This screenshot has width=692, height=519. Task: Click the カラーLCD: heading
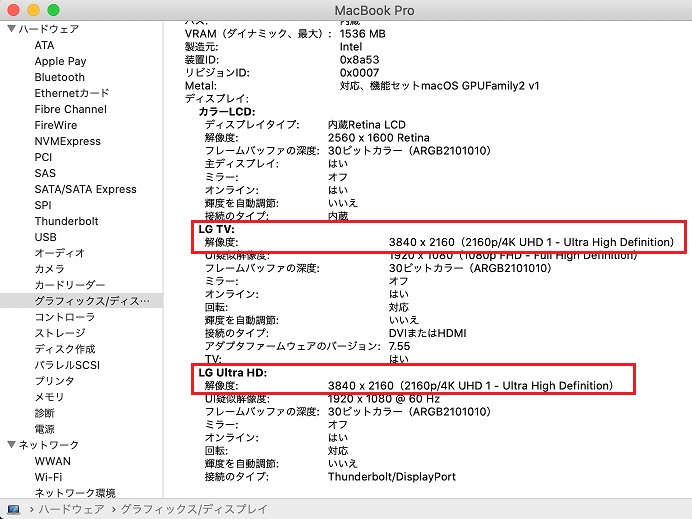(227, 112)
